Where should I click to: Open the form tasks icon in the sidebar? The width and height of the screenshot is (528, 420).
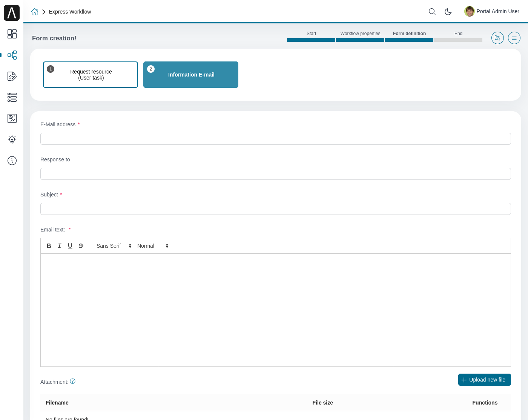[12, 76]
